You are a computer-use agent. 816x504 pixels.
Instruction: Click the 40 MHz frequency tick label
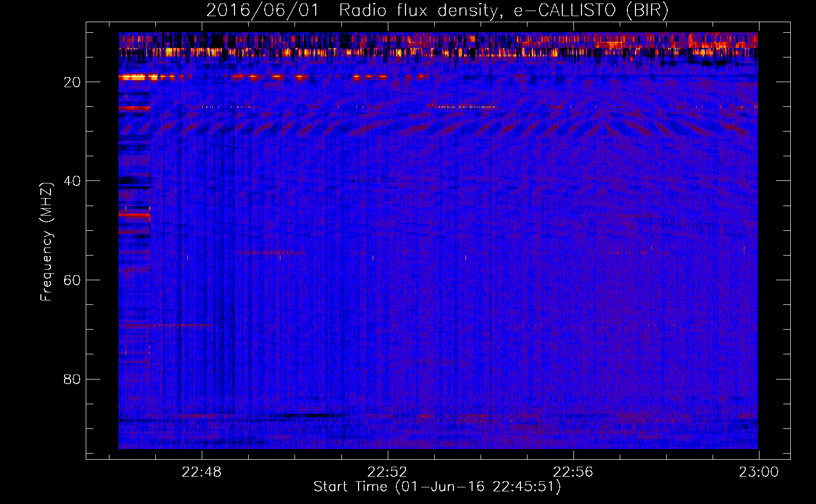[x=73, y=181]
